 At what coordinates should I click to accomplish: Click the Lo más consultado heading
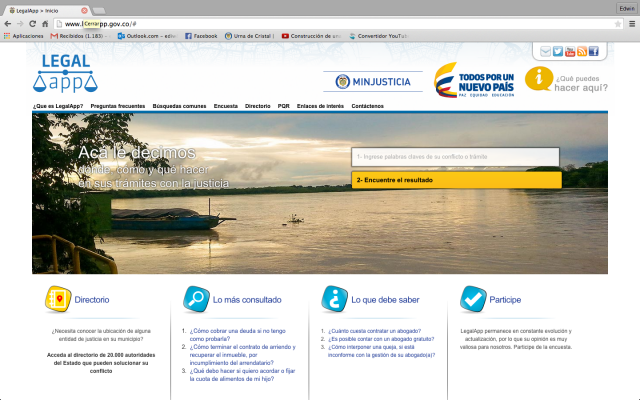tap(247, 300)
